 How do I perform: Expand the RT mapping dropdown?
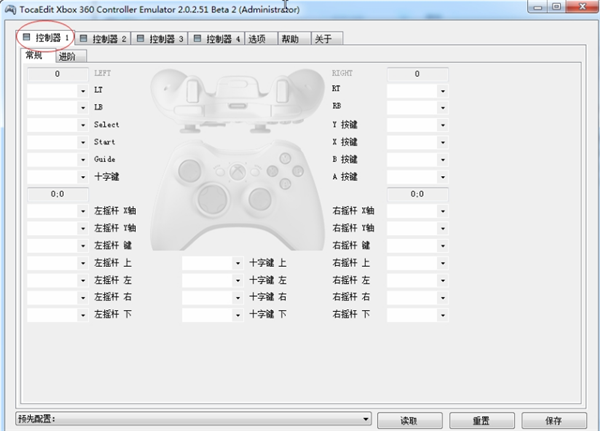417,91
